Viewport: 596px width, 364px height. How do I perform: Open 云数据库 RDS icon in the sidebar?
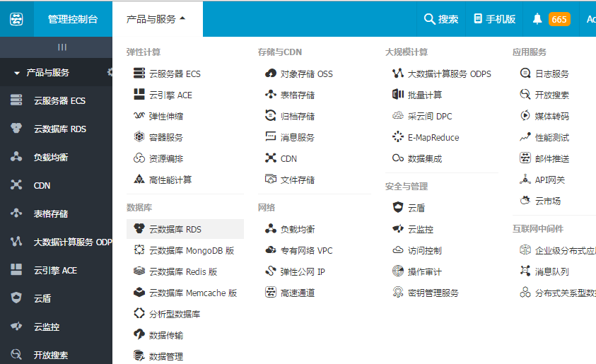coord(16,129)
